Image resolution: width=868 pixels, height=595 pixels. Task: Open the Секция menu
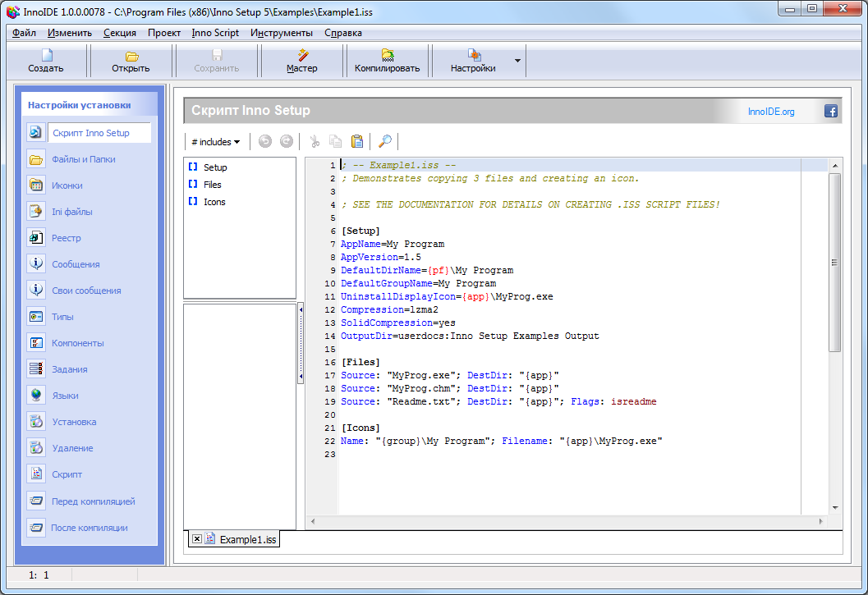120,33
